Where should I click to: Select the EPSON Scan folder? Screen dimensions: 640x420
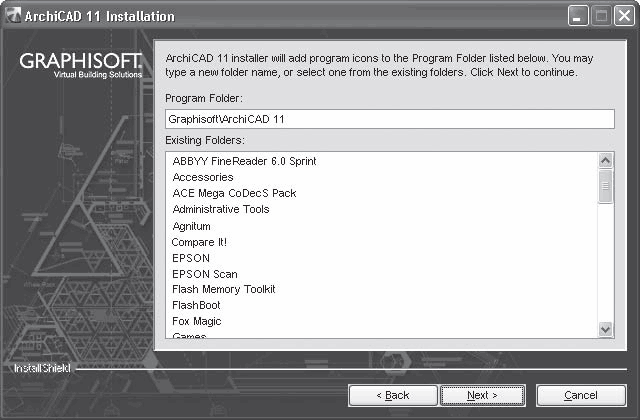(x=204, y=274)
